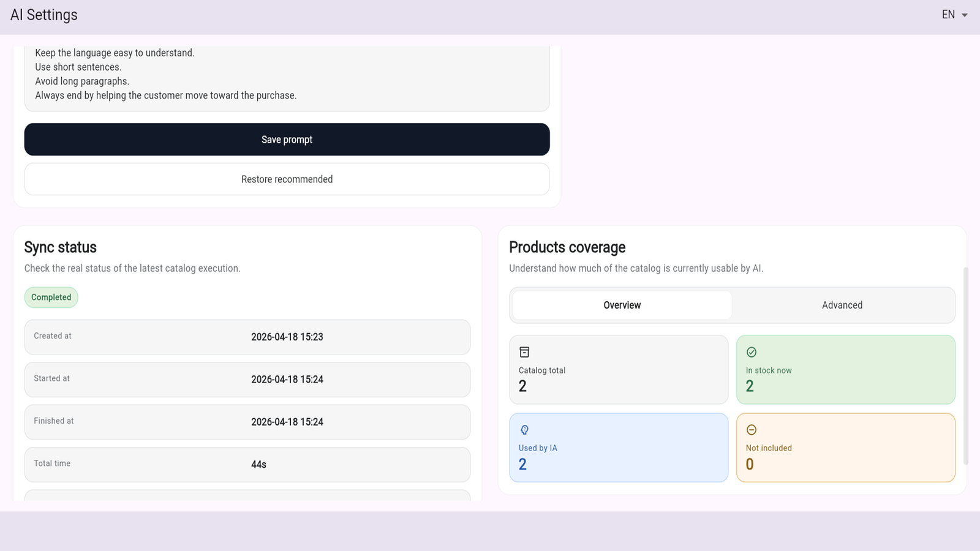Click inside the prompt text area

pyautogui.click(x=287, y=78)
